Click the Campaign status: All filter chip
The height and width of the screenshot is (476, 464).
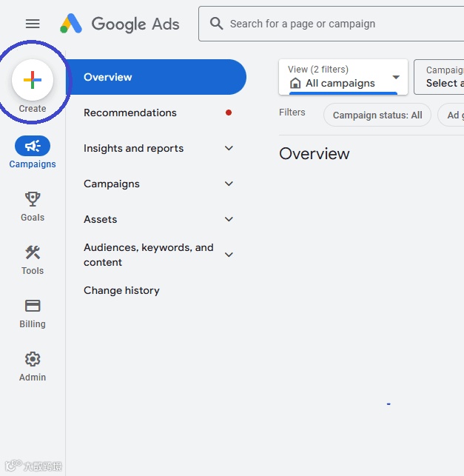click(377, 115)
